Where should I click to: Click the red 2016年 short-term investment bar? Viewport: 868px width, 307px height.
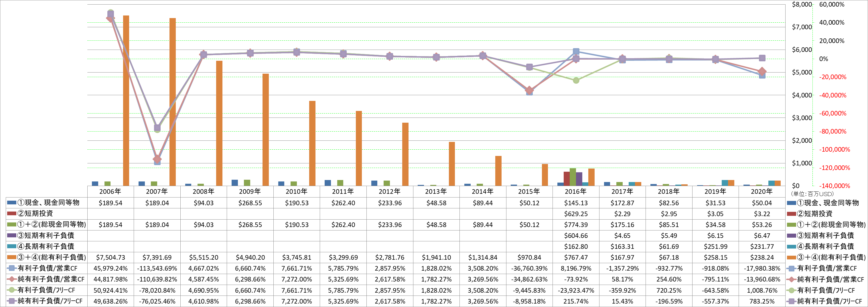(567, 179)
